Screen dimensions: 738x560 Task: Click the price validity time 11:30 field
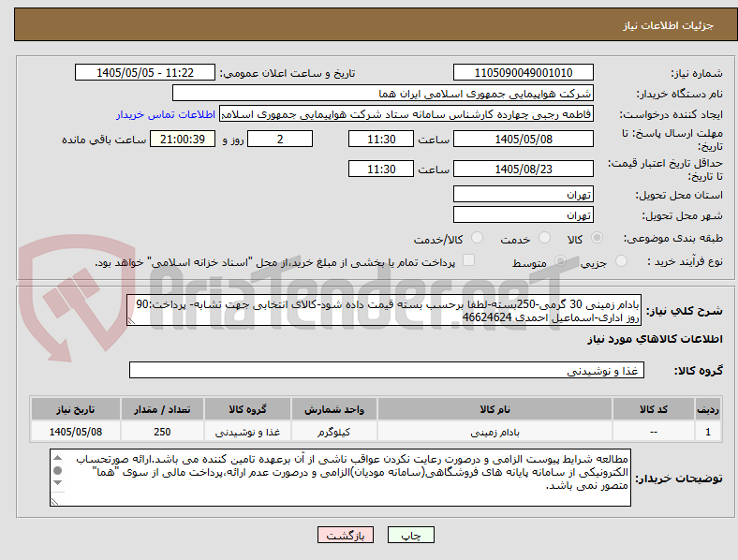pos(381,169)
